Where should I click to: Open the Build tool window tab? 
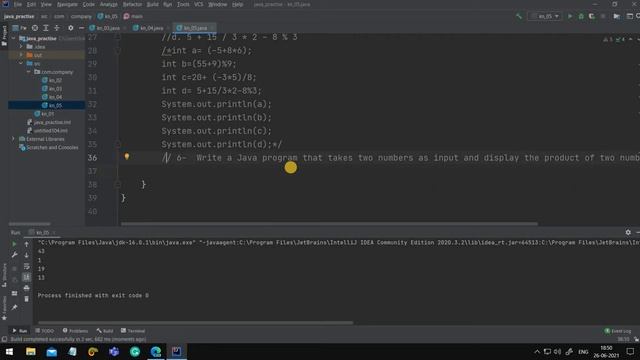pyautogui.click(x=105, y=331)
